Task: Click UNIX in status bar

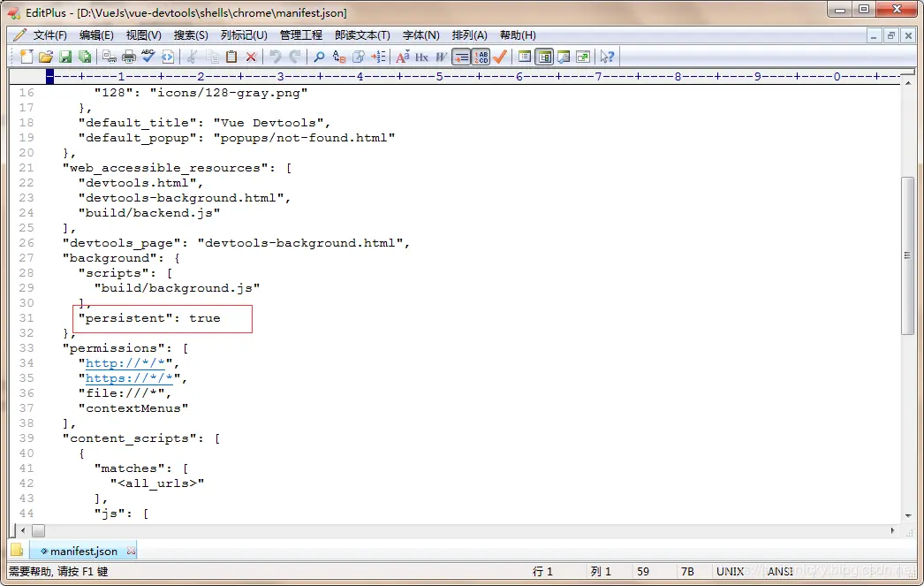Action: click(x=730, y=571)
